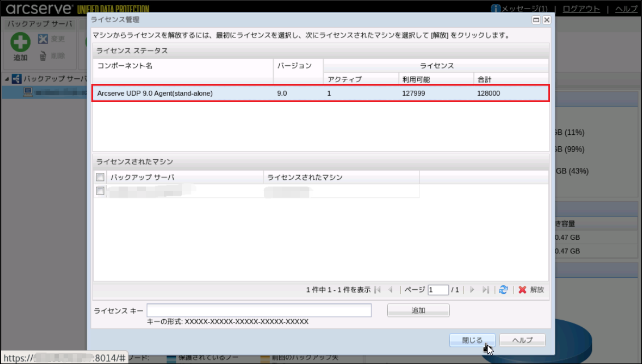Select the Arcserve UDP 9.0 Agent(stand-alone) row
The image size is (642, 364).
tap(321, 93)
